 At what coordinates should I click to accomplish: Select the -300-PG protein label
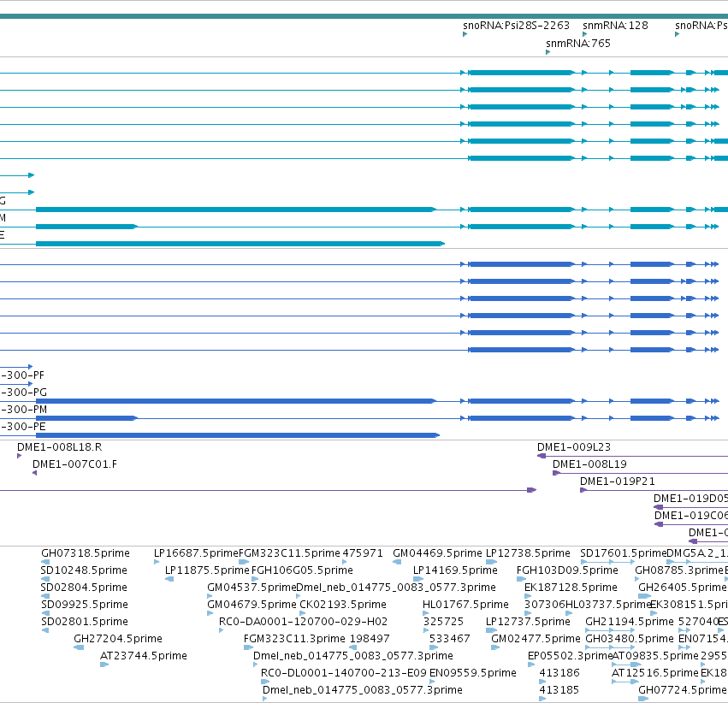pyautogui.click(x=23, y=393)
